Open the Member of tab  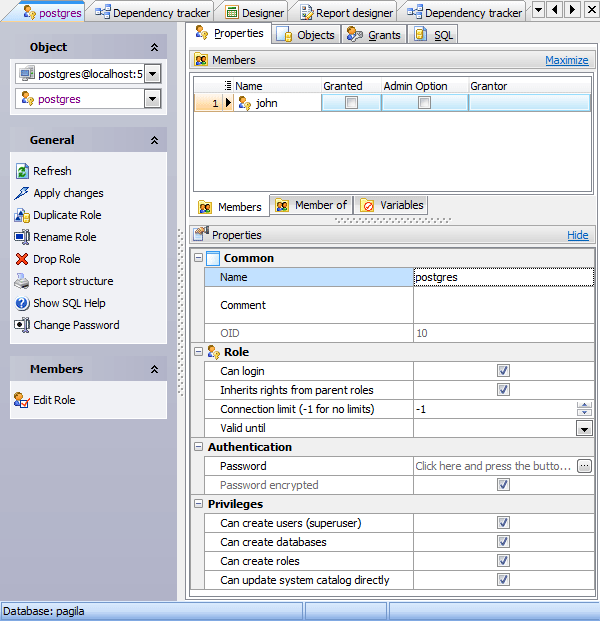pos(311,205)
